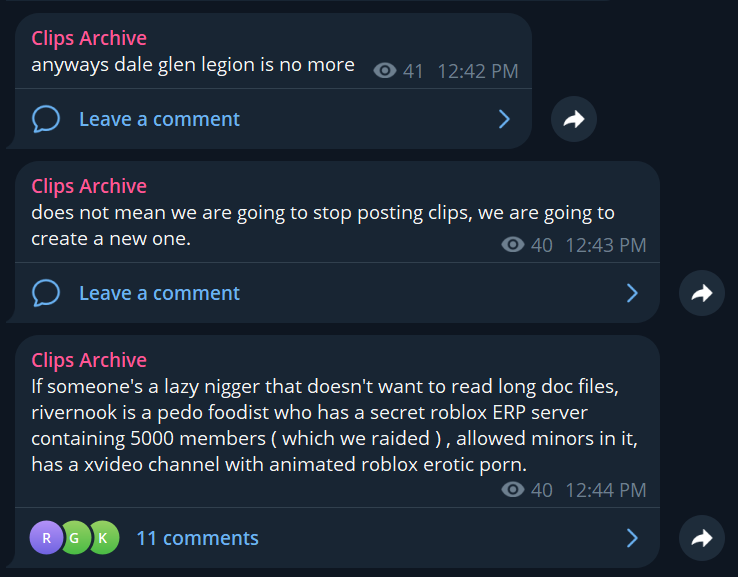Click the 12:43 PM timestamp
This screenshot has height=577, width=738.
tap(606, 245)
